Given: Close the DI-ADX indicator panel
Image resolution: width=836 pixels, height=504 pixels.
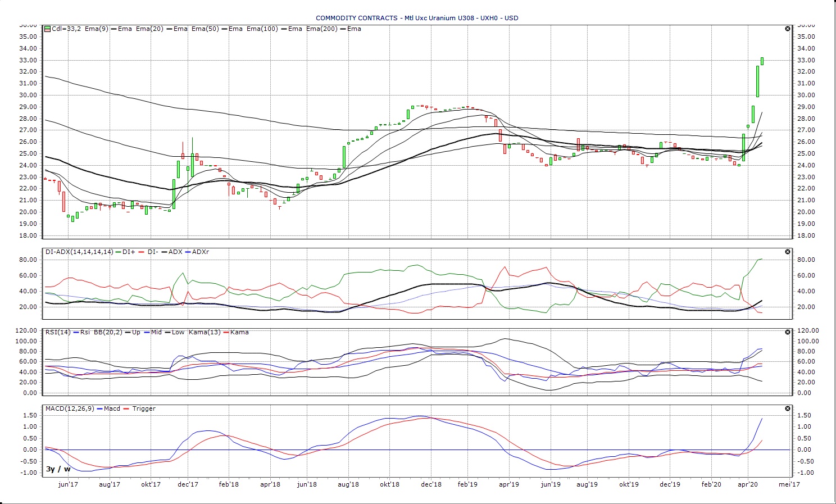Looking at the screenshot, I should [x=787, y=252].
